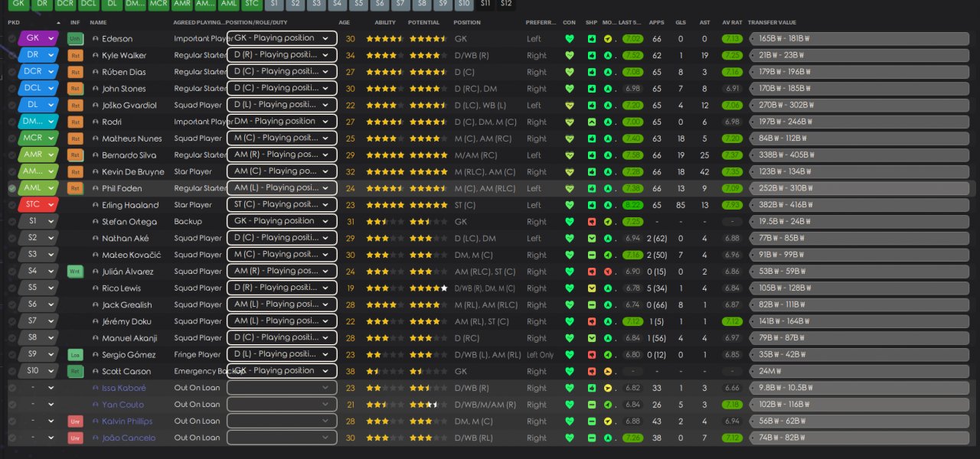Screen dimensions: 980x459
Task: Toggle selection tick for Rúben Dias
Action: pyautogui.click(x=11, y=72)
